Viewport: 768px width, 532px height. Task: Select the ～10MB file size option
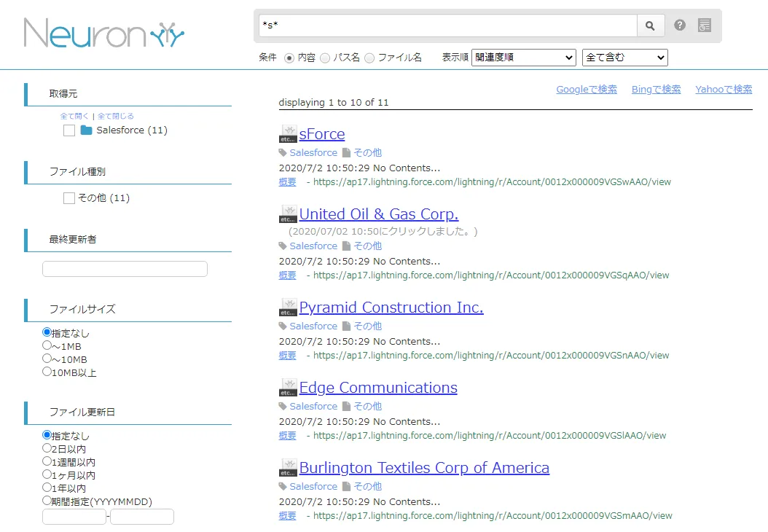tap(47, 359)
